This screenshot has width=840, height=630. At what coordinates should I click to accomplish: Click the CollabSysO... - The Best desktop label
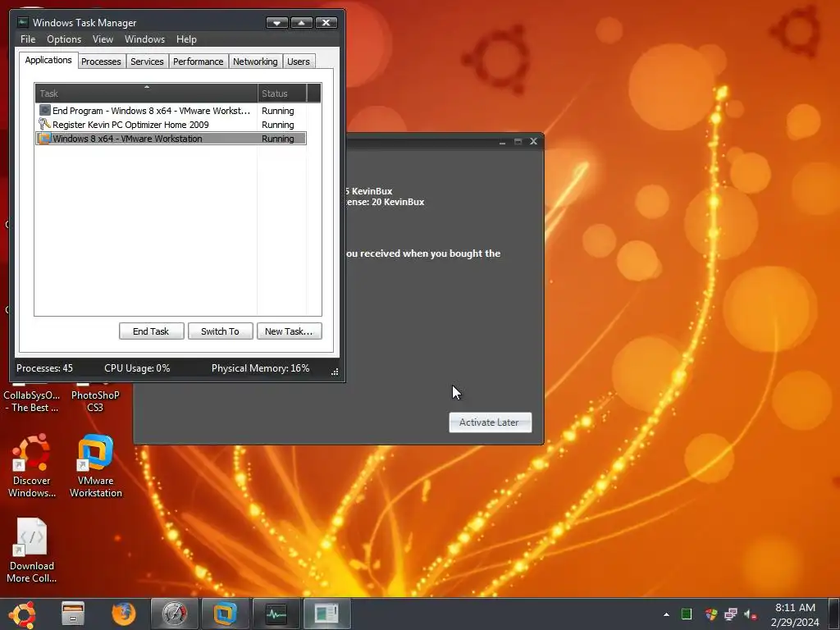pyautogui.click(x=32, y=401)
